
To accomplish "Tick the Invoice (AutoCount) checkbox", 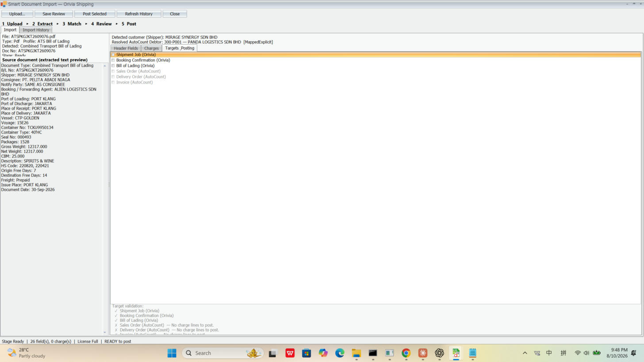I will [x=113, y=82].
